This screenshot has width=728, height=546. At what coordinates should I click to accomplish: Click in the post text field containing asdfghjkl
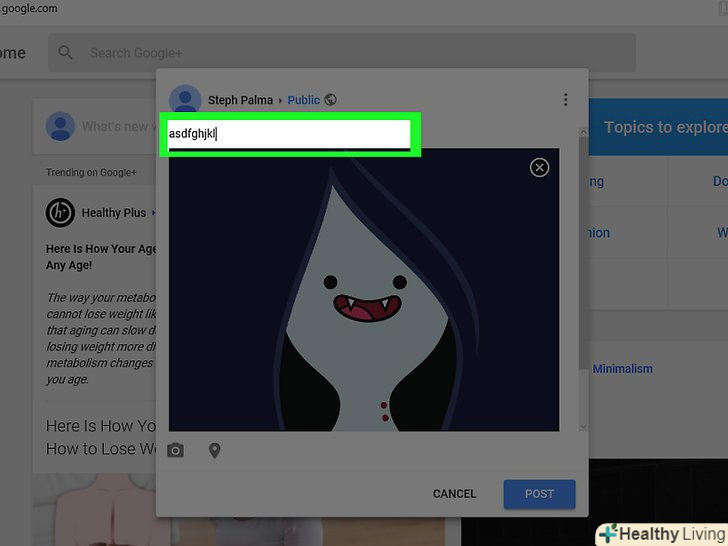pyautogui.click(x=289, y=134)
